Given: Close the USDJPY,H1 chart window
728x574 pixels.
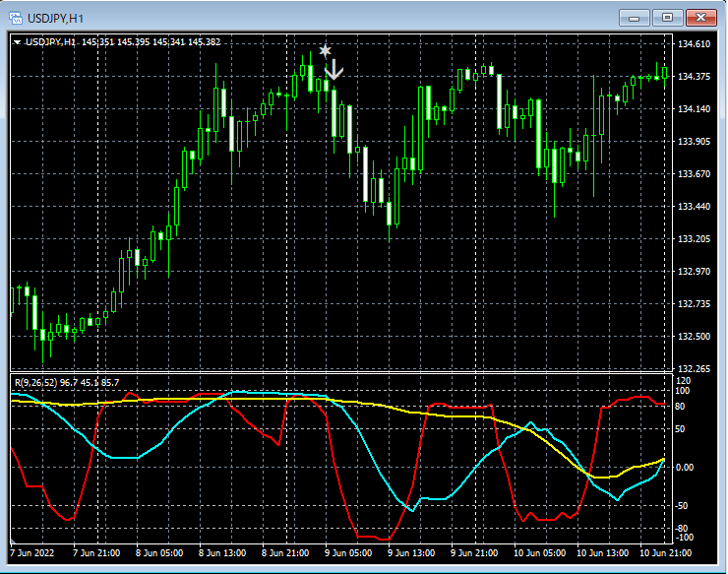Looking at the screenshot, I should [701, 18].
